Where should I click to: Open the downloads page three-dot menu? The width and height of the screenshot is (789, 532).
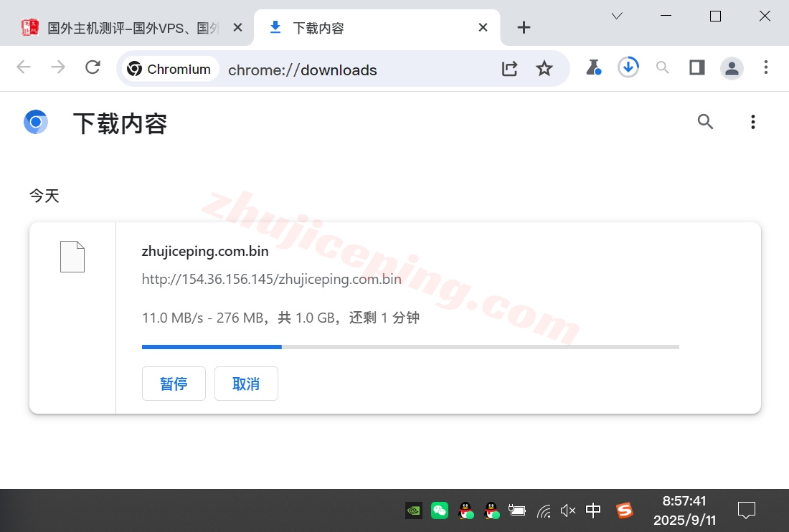pyautogui.click(x=752, y=122)
